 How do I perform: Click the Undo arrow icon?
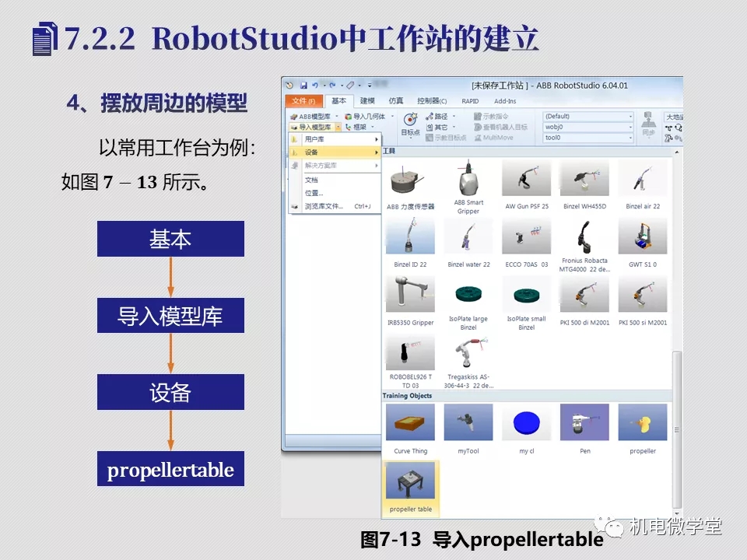point(315,86)
